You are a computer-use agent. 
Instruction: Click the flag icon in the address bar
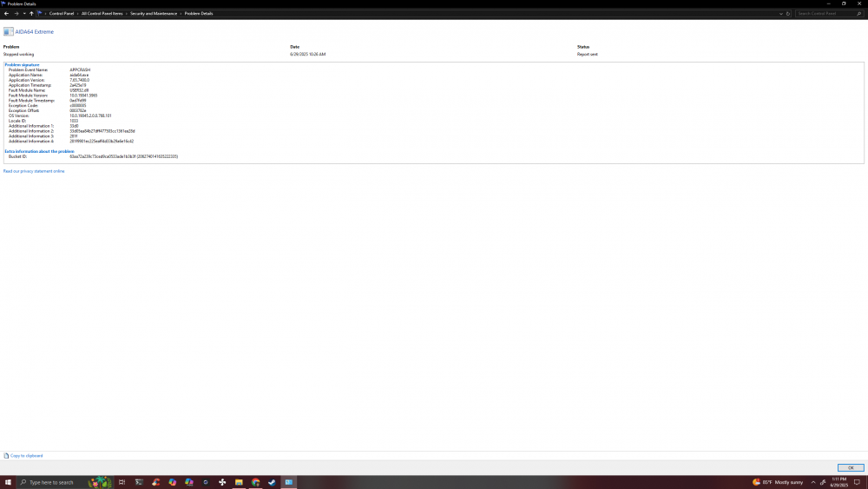pos(39,13)
